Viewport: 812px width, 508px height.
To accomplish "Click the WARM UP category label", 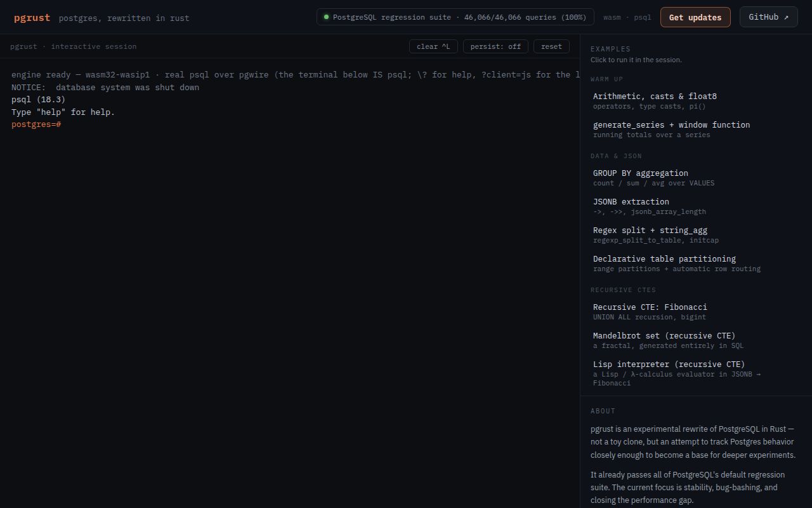I will click(x=606, y=79).
